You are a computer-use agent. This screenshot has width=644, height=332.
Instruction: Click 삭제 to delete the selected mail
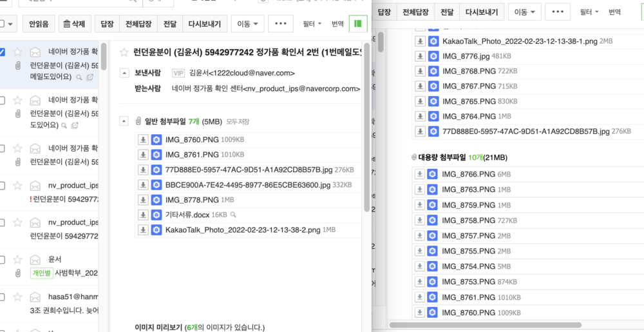[x=73, y=24]
